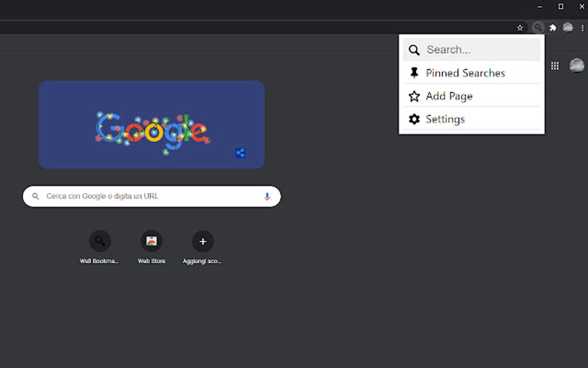Open the Google apps grid icon

(x=555, y=66)
